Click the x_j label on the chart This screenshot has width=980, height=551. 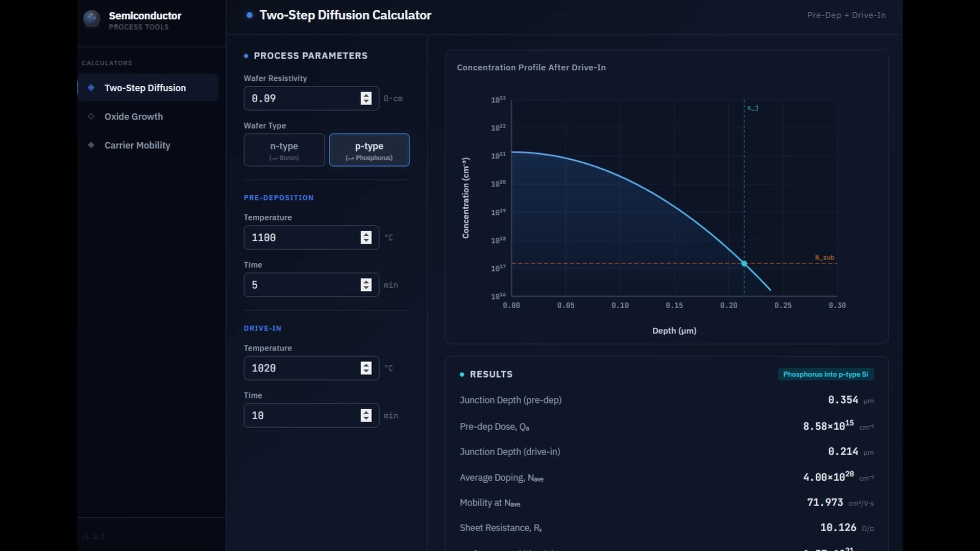tap(752, 108)
